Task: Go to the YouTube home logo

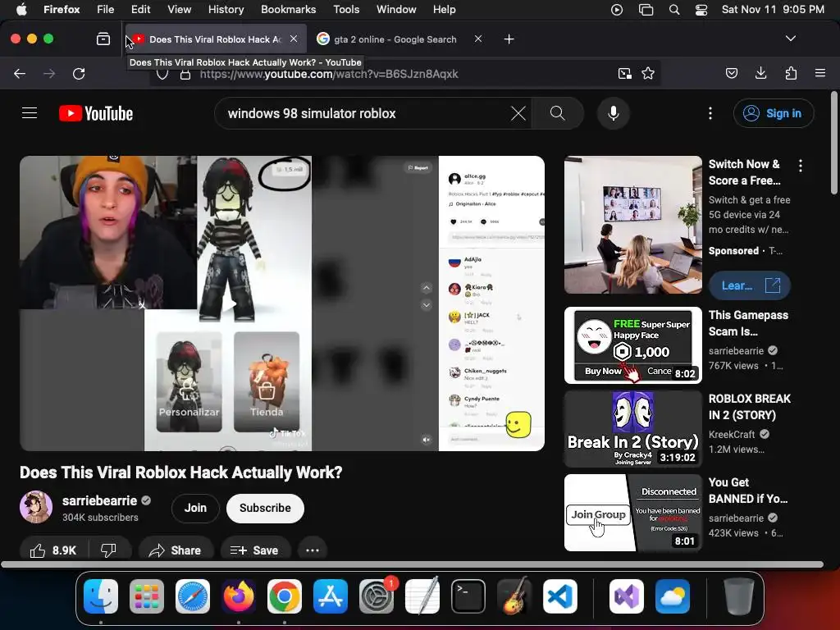Action: [96, 113]
